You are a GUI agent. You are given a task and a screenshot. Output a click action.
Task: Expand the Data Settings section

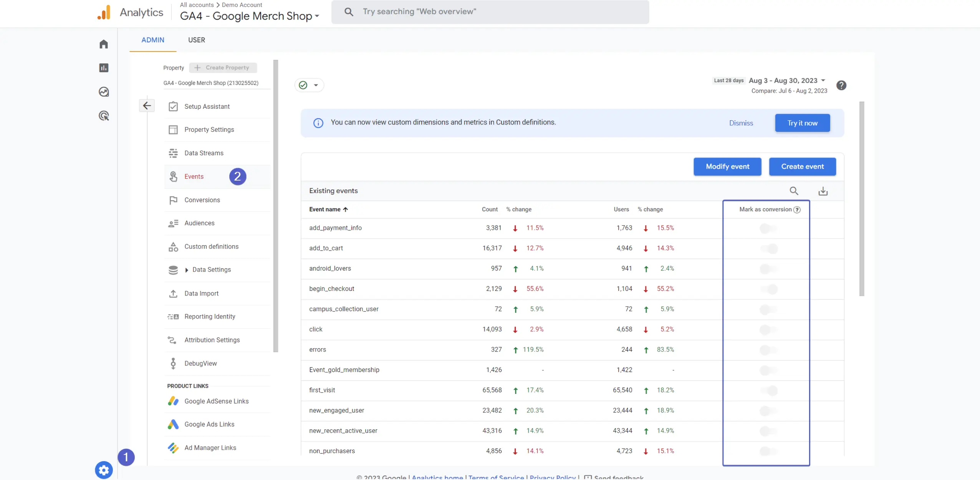click(x=211, y=269)
